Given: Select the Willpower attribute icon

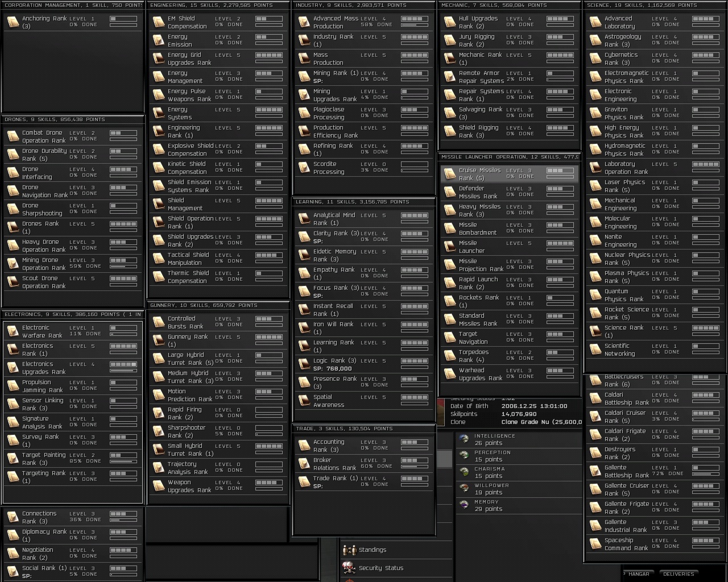Looking at the screenshot, I should point(464,489).
